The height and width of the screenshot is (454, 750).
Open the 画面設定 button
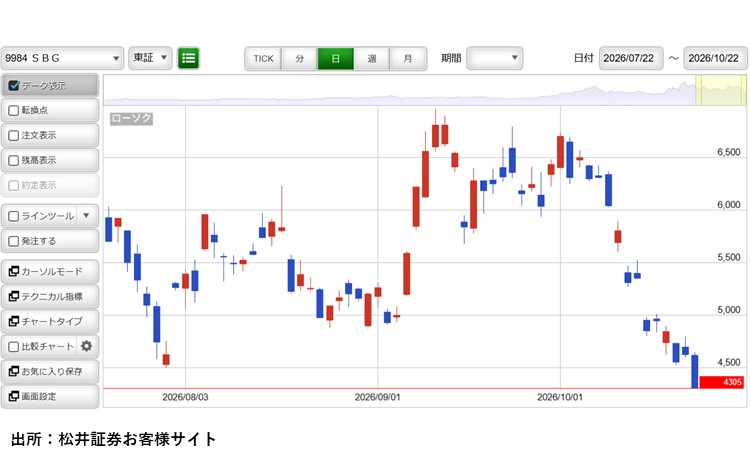tap(50, 396)
